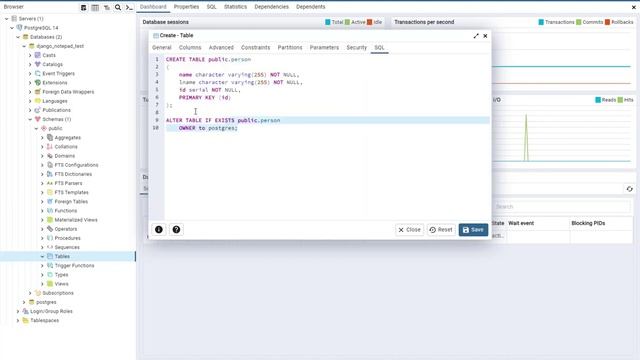Collapse the Databases (2) node
Screen dimensions: 640x360
[x=18, y=37]
